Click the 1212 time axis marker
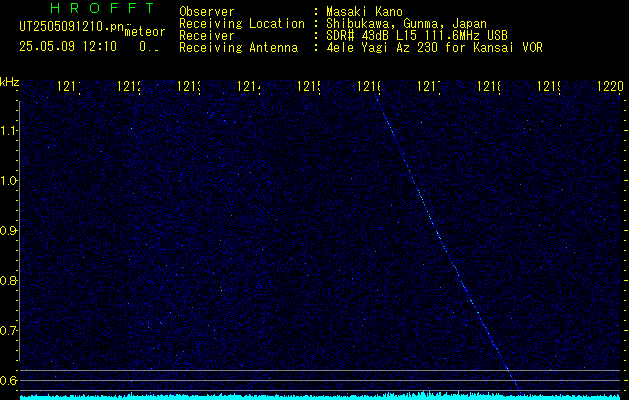The width and height of the screenshot is (629, 400). pyautogui.click(x=129, y=86)
